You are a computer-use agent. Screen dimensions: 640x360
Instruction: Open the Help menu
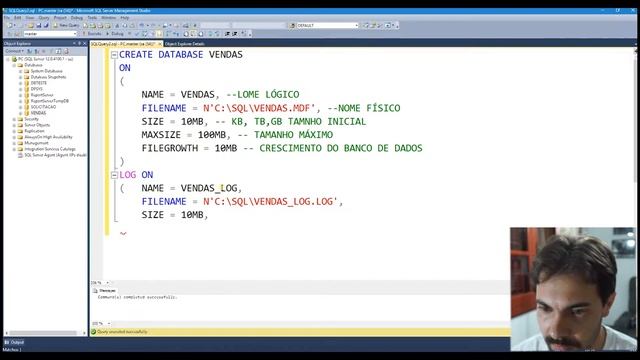124,18
